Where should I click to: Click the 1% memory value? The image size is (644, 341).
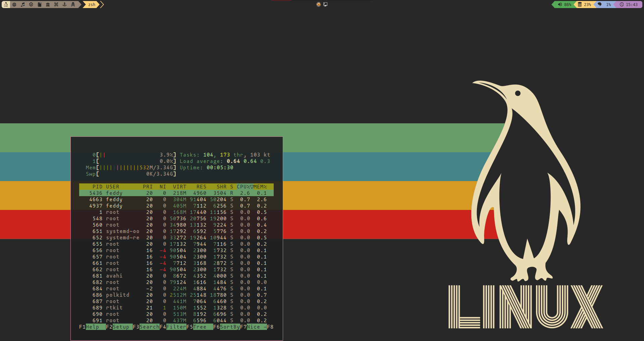point(608,5)
